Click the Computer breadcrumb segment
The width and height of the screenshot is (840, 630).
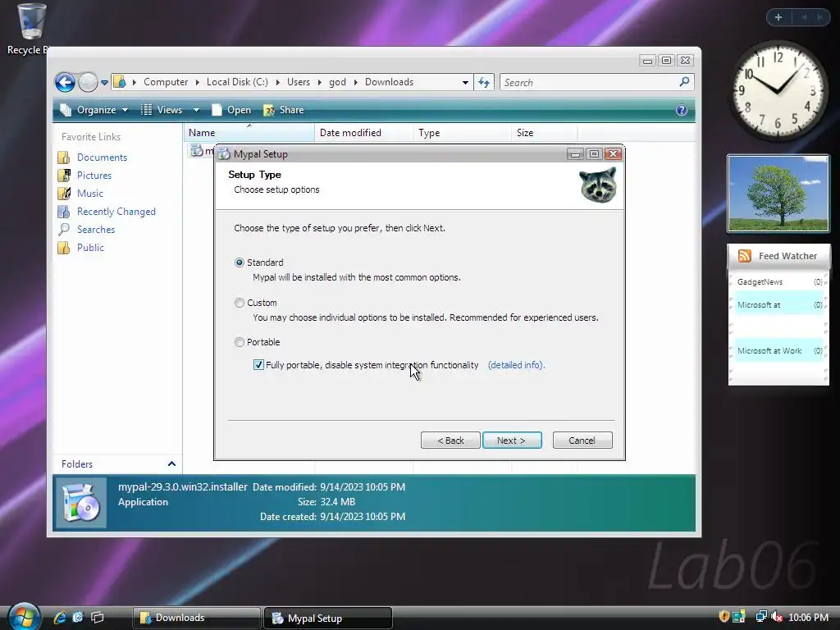click(x=166, y=82)
